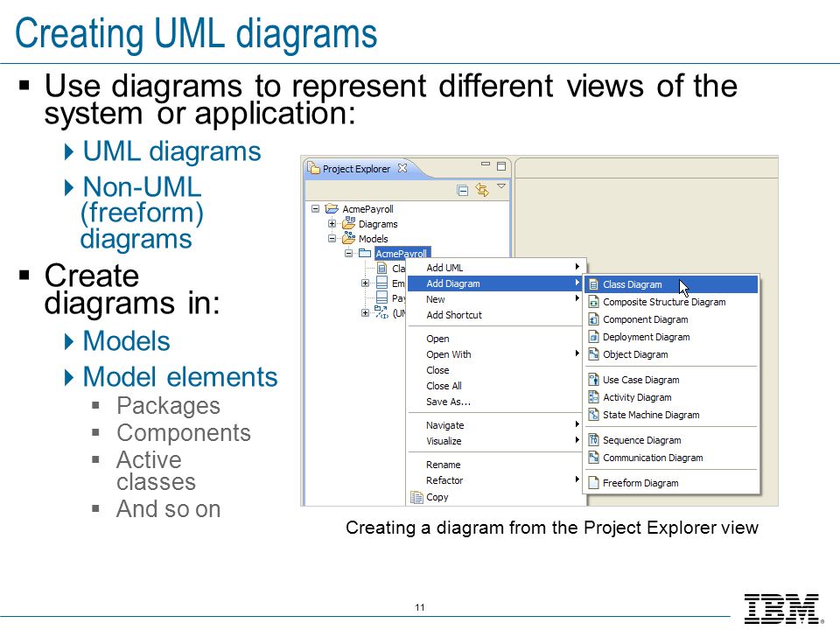Screen dimensions: 840x630
Task: Click the AcmePayroll model package icon
Action: [x=365, y=254]
